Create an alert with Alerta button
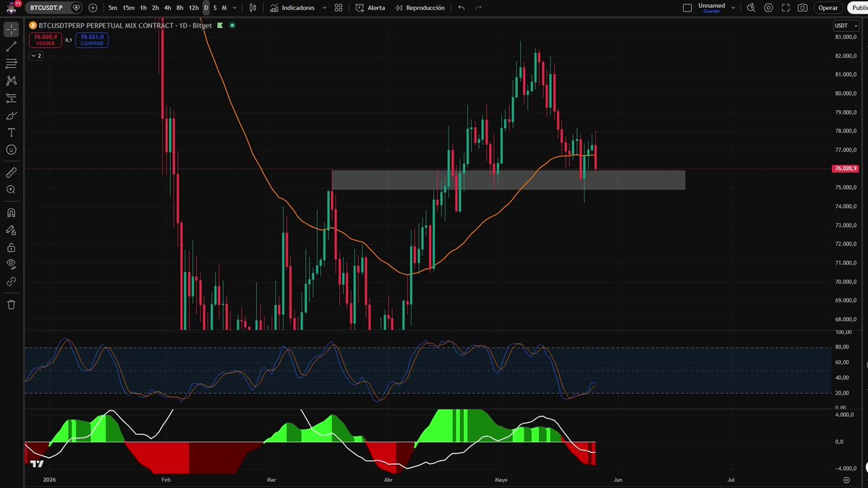Image resolution: width=868 pixels, height=488 pixels. [370, 8]
